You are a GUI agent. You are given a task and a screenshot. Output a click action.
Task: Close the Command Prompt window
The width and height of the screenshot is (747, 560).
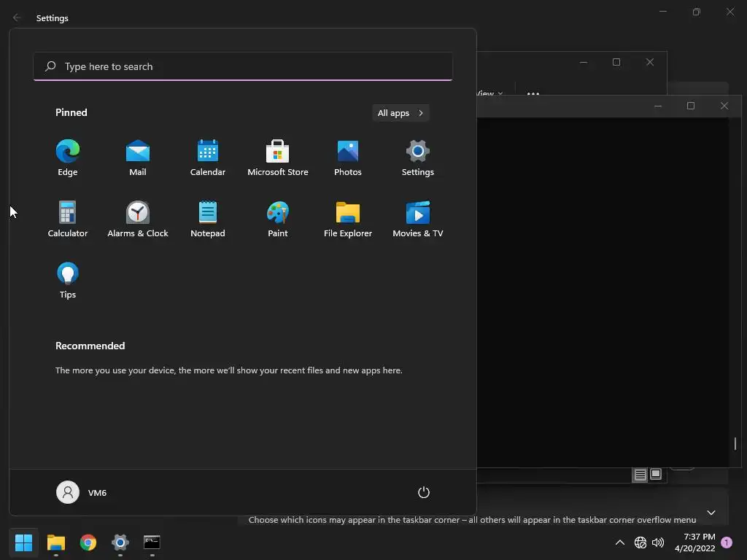(724, 106)
